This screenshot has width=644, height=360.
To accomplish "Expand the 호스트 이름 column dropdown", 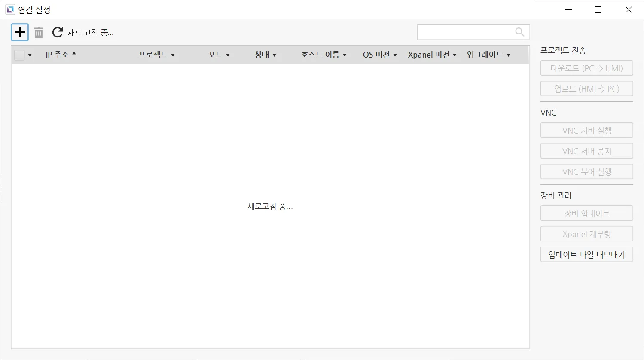I will 345,55.
